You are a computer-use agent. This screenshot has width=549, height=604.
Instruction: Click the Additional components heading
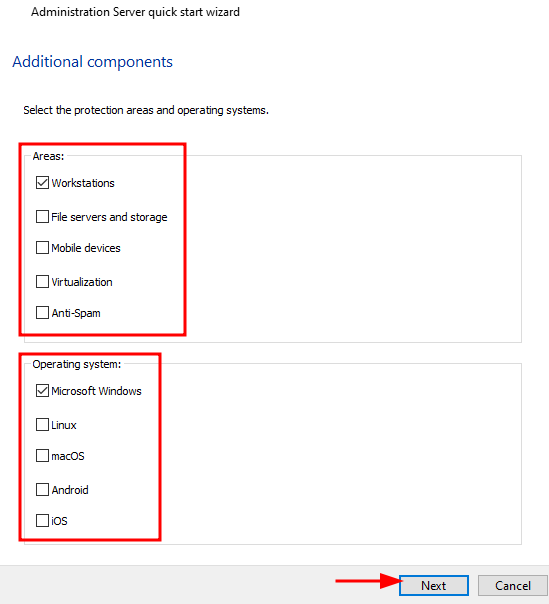pos(92,62)
